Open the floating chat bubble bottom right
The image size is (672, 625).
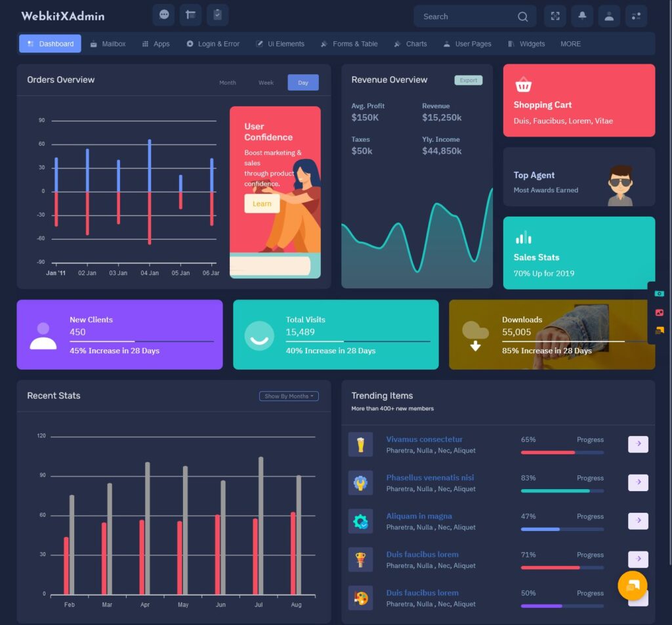coord(632,585)
